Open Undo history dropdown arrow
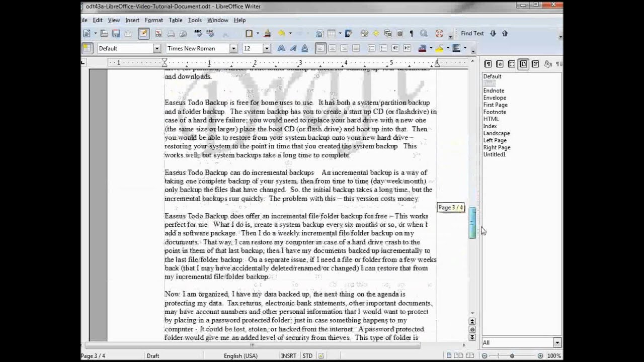This screenshot has height=362, width=644. pos(291,34)
